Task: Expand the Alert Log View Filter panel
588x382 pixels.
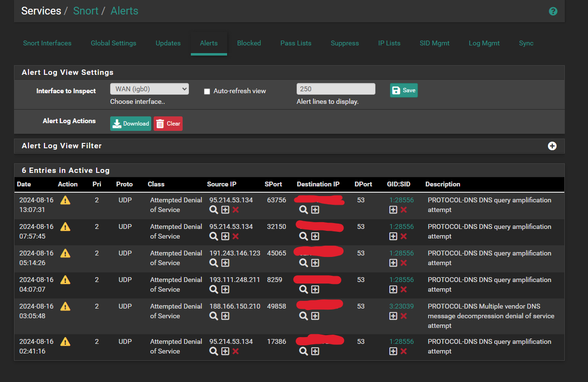Action: click(552, 146)
